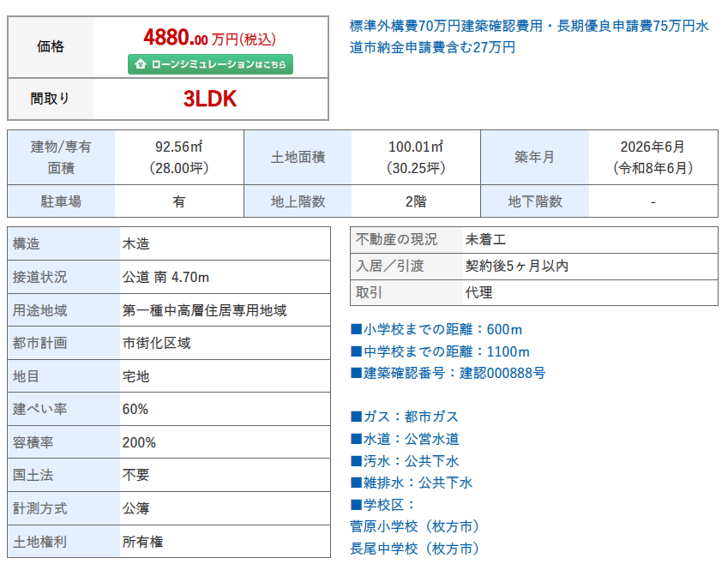
Task: Click the 長尾中学校（枚方市） school text
Action: point(414,549)
